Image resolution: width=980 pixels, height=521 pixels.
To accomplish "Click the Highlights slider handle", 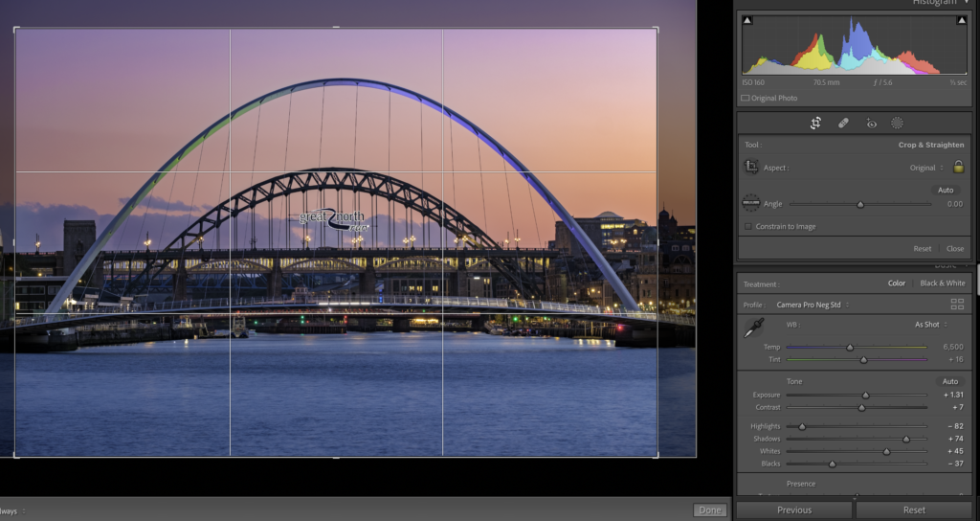I will 802,426.
